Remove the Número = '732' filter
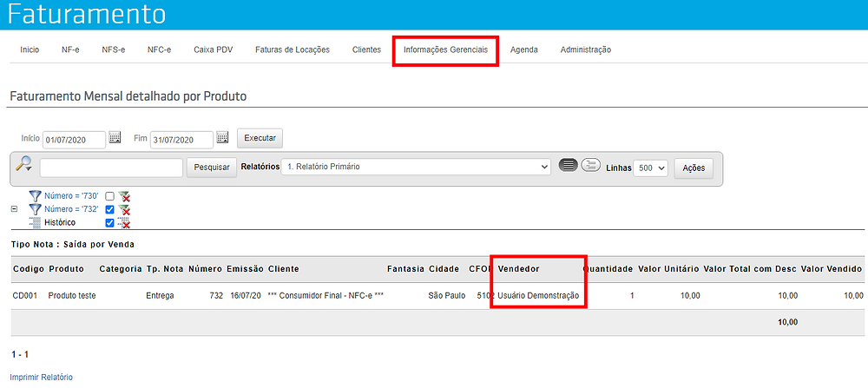868x388 pixels. tap(124, 209)
